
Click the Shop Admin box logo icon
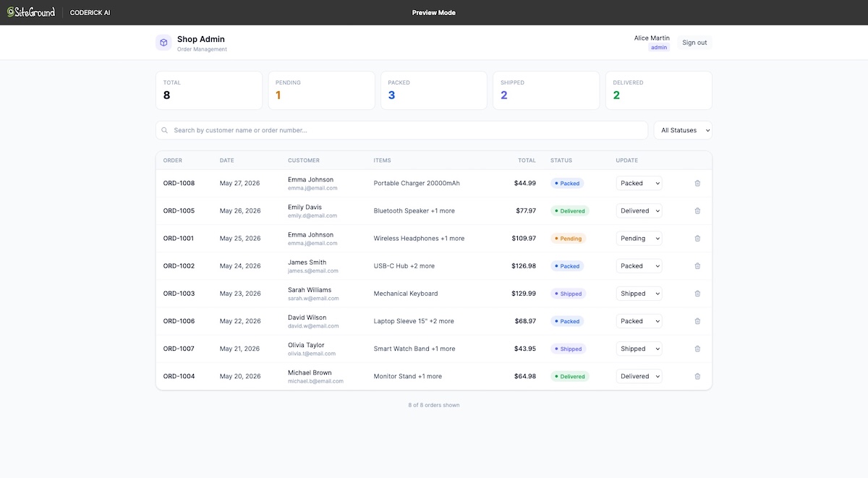tap(163, 43)
